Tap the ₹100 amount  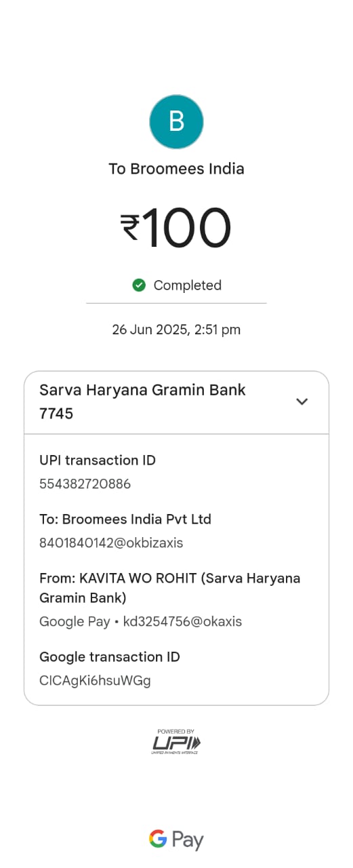coord(176,228)
